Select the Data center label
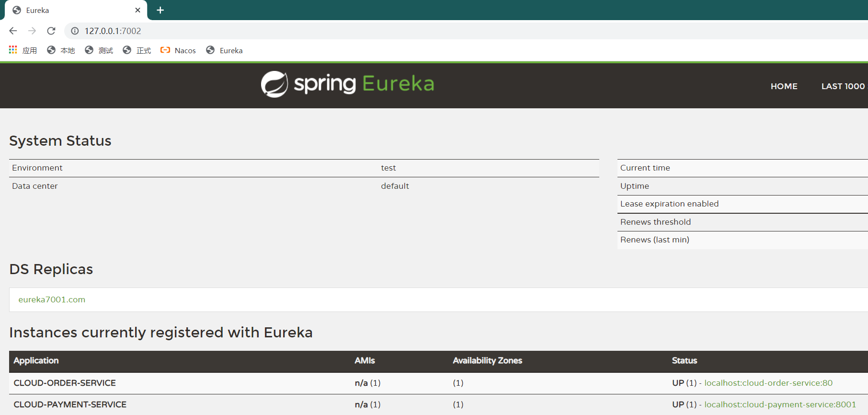The image size is (868, 415). tap(35, 186)
